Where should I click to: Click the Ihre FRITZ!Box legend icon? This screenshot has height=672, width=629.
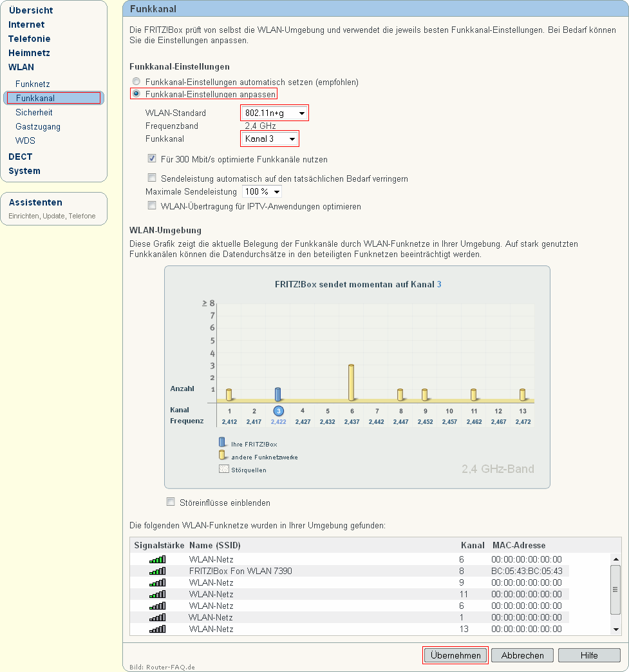[222, 442]
